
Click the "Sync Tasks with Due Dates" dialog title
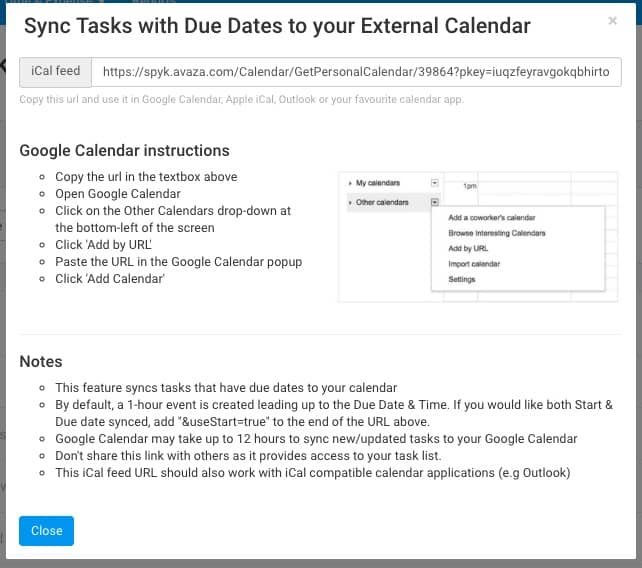[x=275, y=27]
